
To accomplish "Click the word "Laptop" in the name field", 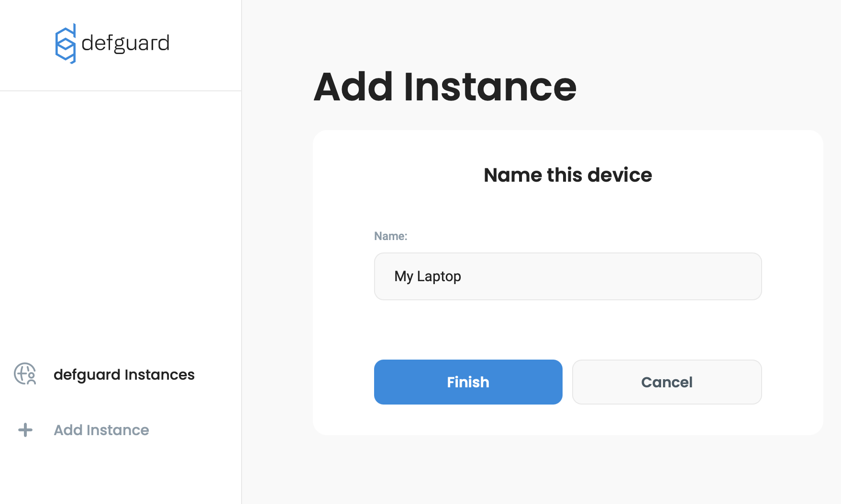I will 439,276.
